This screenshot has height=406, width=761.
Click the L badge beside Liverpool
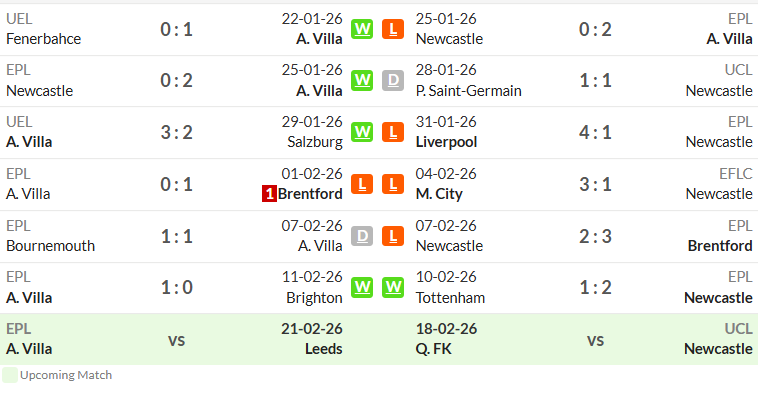393,132
